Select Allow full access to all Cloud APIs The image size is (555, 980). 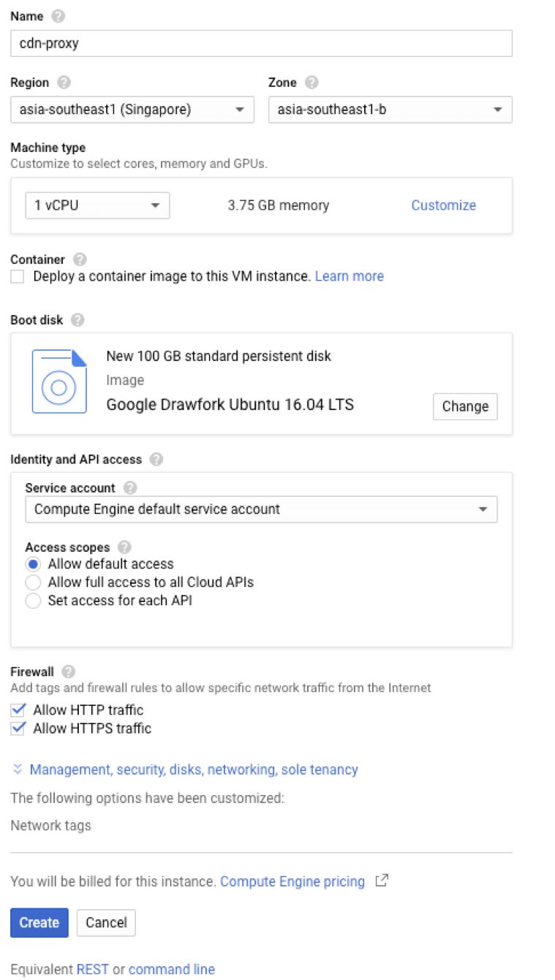click(33, 582)
